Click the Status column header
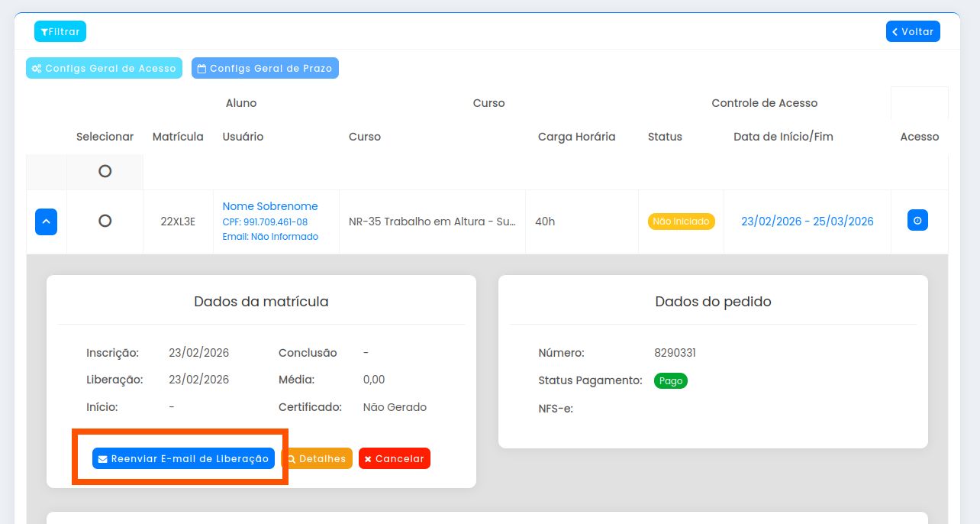The image size is (980, 524). (x=665, y=137)
